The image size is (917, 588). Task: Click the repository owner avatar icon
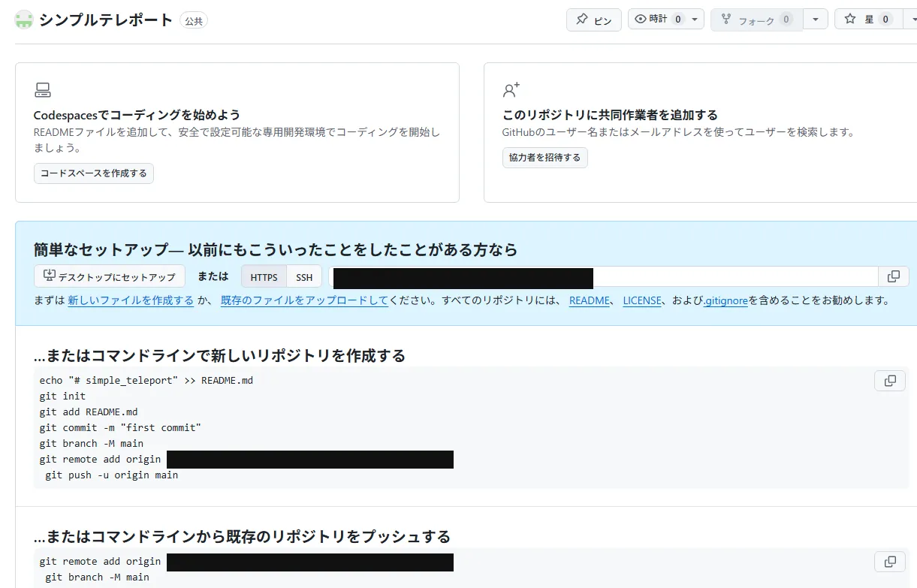point(24,20)
